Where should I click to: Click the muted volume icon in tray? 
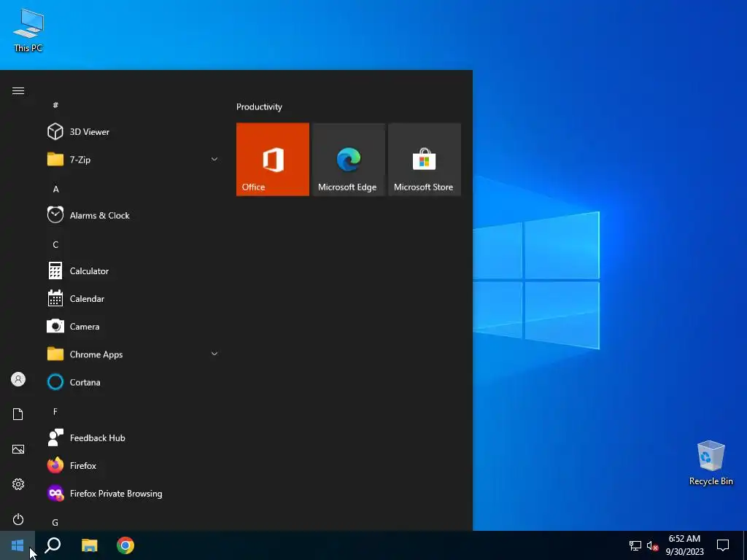[x=652, y=545]
